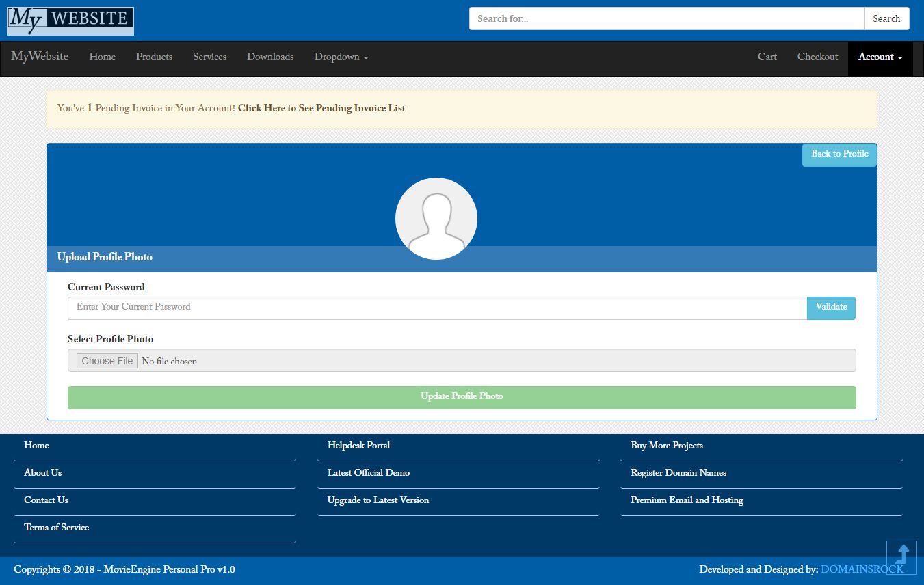Click the My Website logo image

(x=70, y=21)
